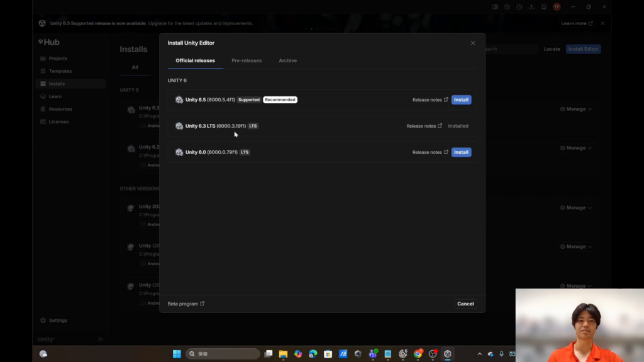Open the Windows Start menu

pyautogui.click(x=177, y=354)
